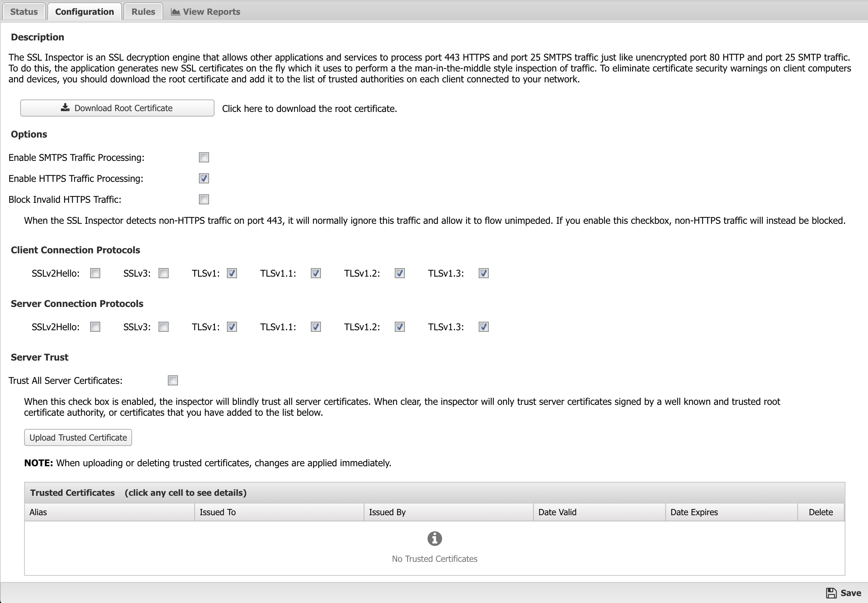868x603 pixels.
Task: Click the Save floppy disk icon
Action: [x=831, y=593]
